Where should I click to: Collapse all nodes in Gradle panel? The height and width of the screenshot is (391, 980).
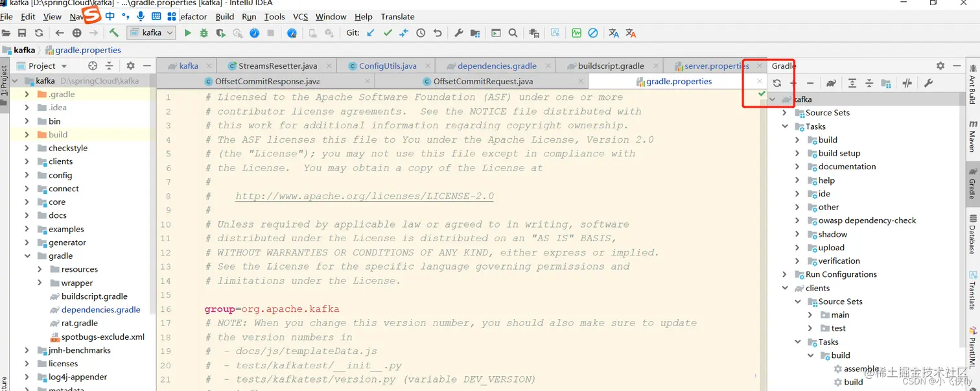869,83
